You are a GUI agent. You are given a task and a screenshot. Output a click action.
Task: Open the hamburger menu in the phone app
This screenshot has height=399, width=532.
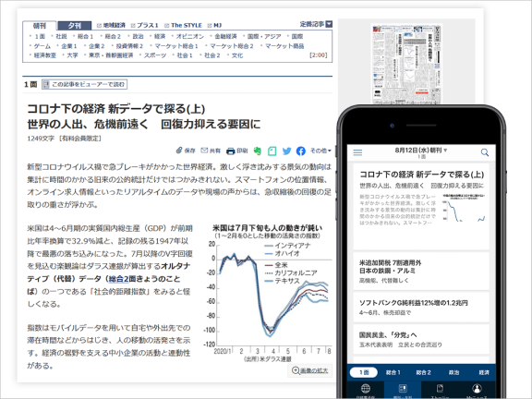coord(357,152)
